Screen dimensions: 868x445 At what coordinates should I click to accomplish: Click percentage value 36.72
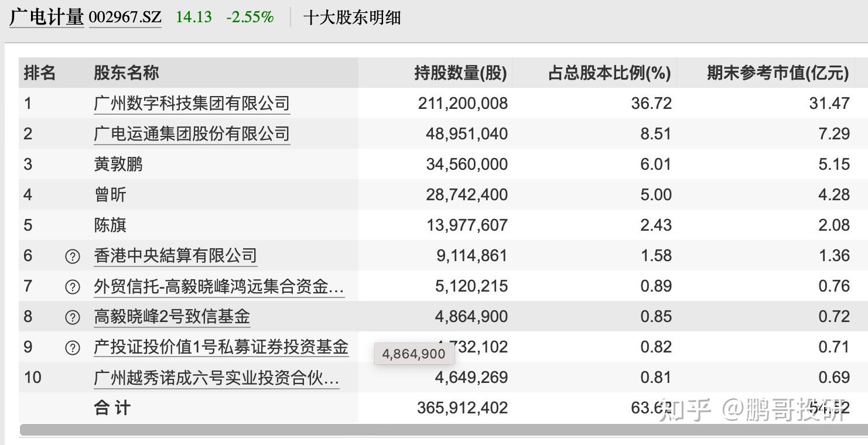pyautogui.click(x=651, y=104)
